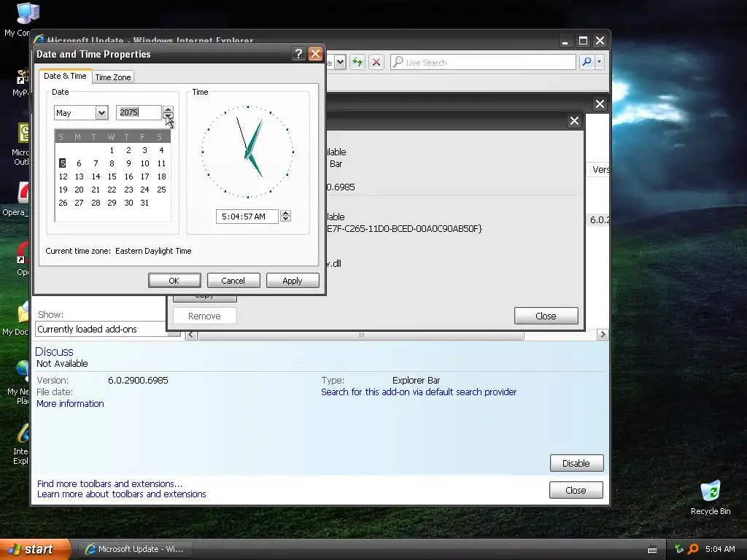Decrease the time with the down spinner arrow
The height and width of the screenshot is (560, 747).
285,219
